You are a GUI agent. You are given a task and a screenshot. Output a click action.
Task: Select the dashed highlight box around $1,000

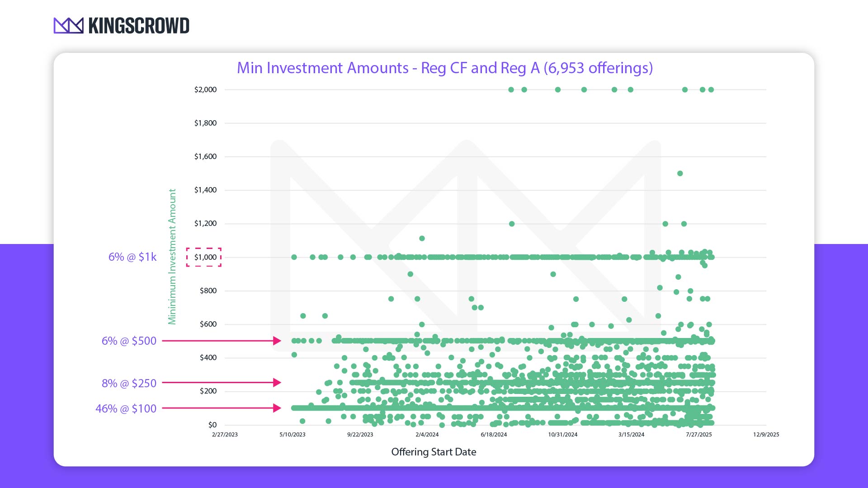[x=203, y=257]
